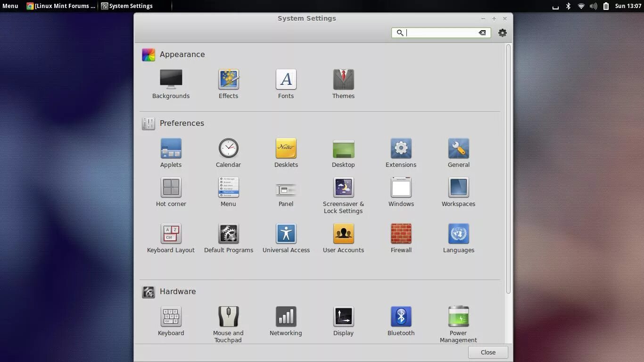Open the Fonts settings
This screenshot has width=644, height=362.
tap(286, 84)
